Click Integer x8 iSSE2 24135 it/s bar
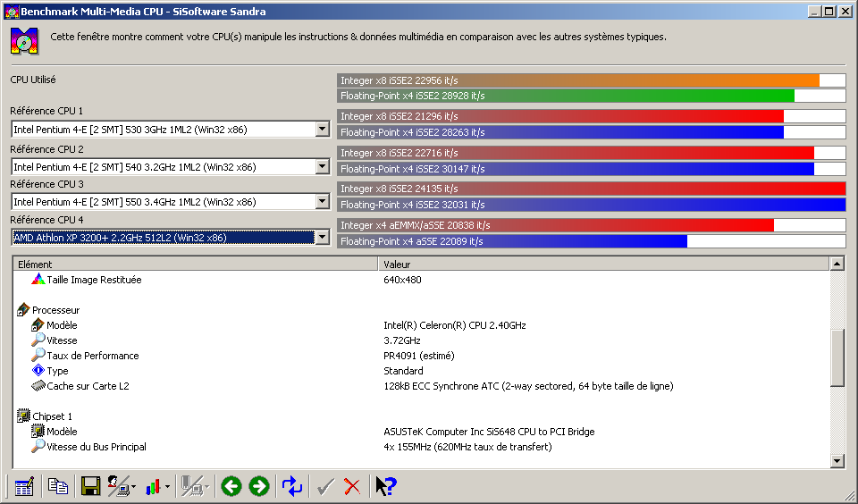The image size is (858, 504). tap(591, 189)
